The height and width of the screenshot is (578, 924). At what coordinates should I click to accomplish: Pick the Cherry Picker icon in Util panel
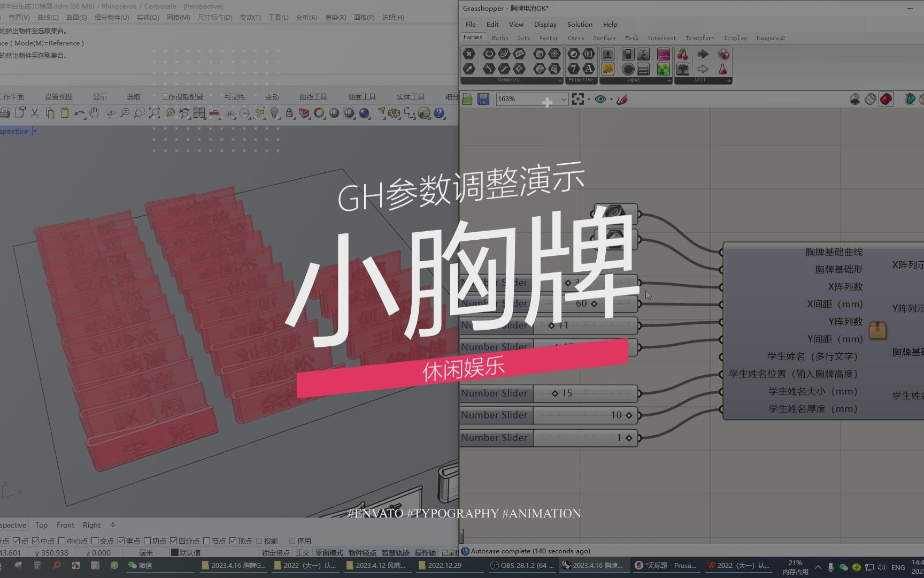(x=683, y=54)
